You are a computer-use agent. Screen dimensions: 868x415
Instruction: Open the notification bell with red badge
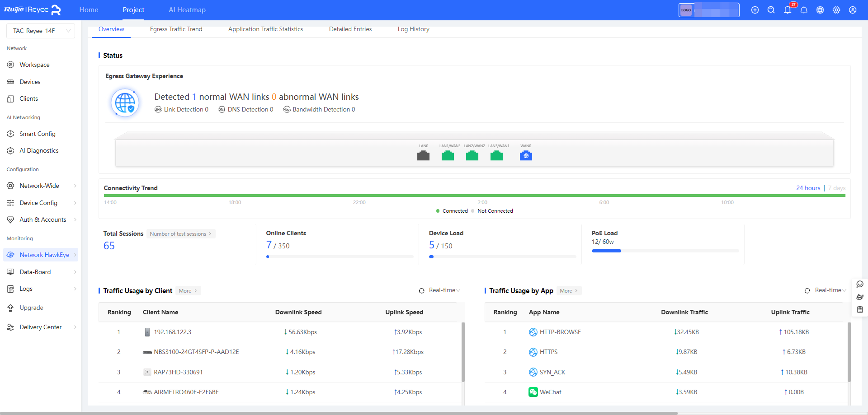click(x=788, y=10)
